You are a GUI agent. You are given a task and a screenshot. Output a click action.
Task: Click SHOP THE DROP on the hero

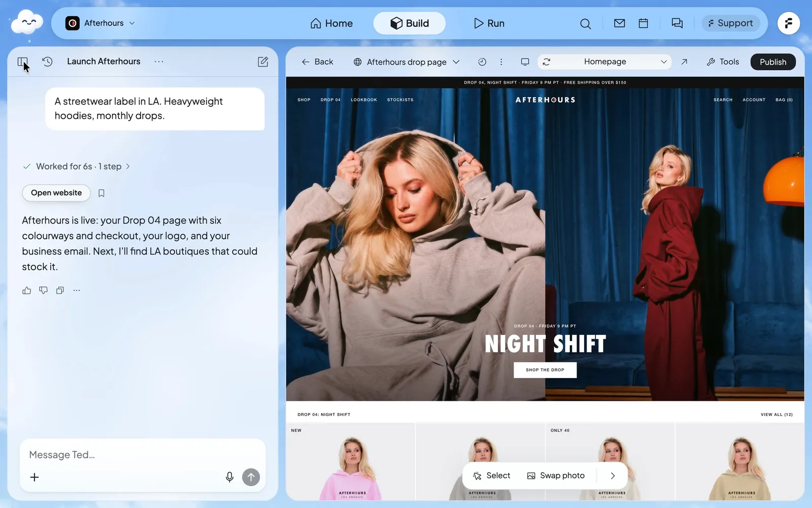point(545,370)
